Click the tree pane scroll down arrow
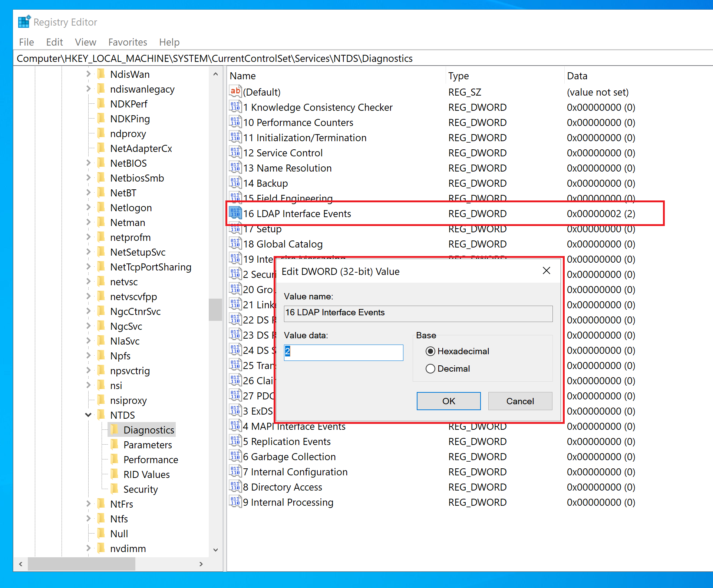This screenshot has height=588, width=713. [215, 550]
